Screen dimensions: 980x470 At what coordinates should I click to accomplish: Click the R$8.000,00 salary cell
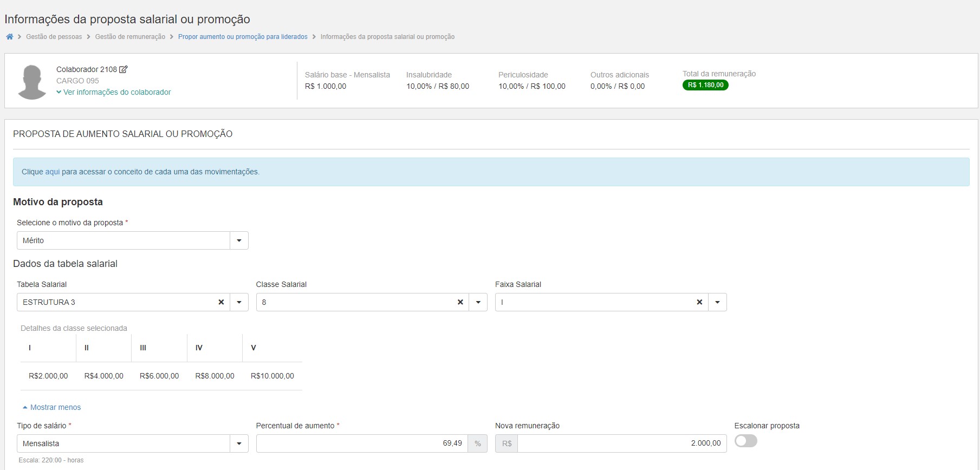click(215, 376)
